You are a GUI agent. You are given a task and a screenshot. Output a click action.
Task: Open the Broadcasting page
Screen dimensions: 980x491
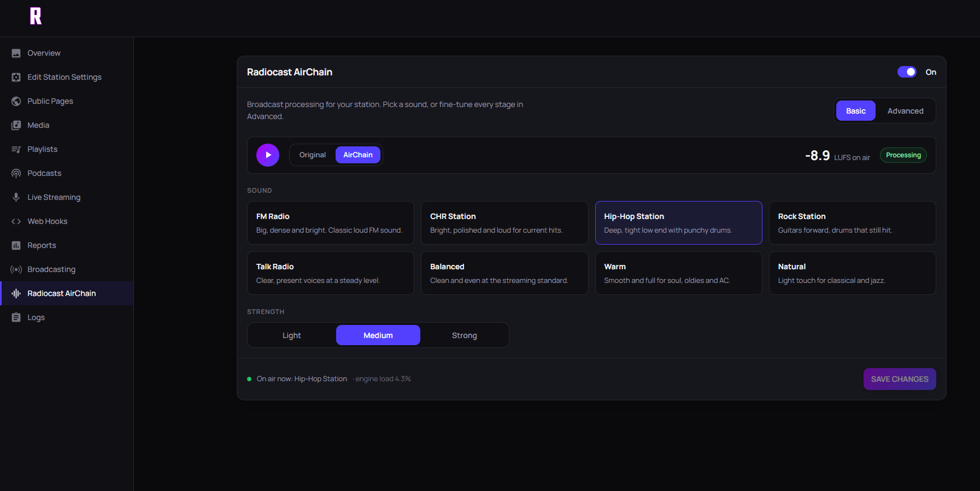[67, 269]
